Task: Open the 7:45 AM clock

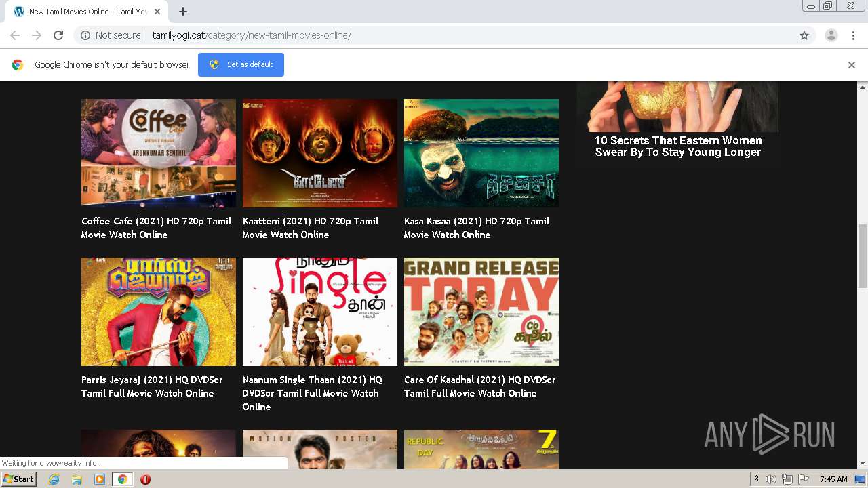Action: click(x=833, y=479)
